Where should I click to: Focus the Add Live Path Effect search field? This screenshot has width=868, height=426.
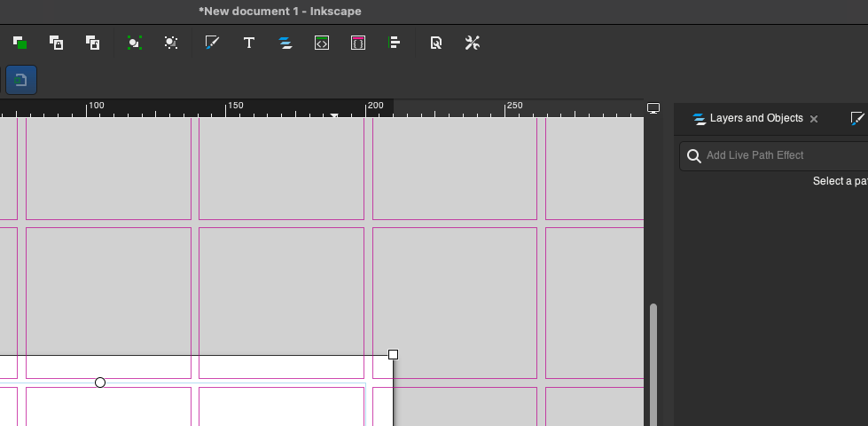point(775,155)
